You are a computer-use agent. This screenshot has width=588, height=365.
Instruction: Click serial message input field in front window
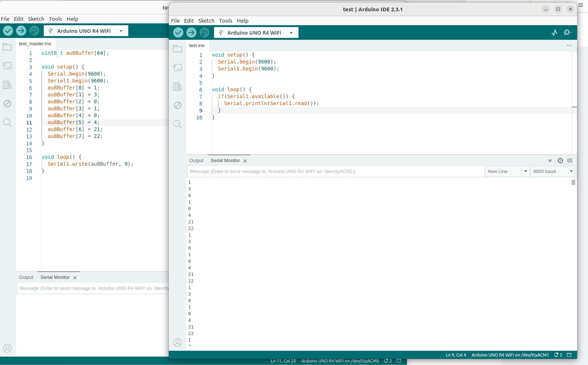click(336, 171)
